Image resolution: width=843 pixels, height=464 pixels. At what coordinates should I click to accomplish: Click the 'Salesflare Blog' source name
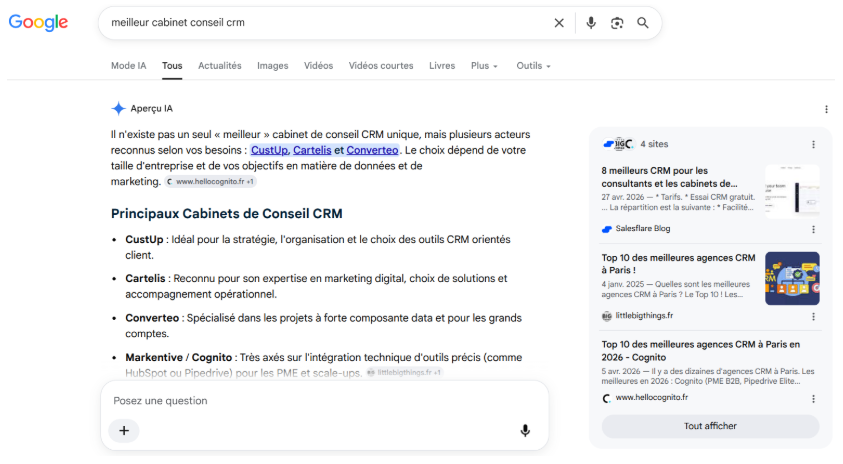click(x=643, y=229)
